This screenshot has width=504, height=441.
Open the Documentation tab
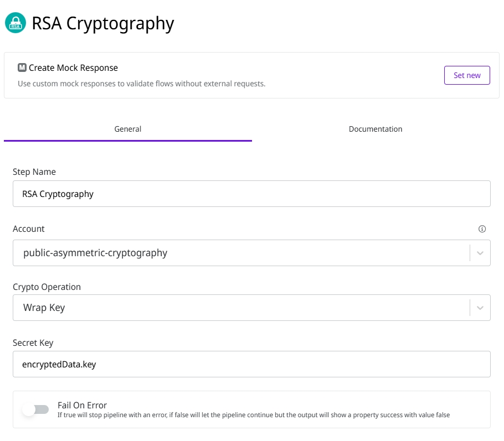[376, 129]
